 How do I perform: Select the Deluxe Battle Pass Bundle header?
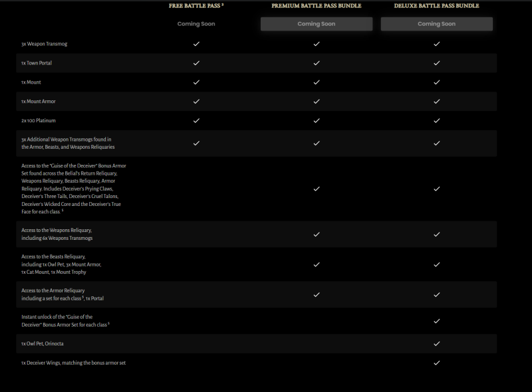pos(436,6)
